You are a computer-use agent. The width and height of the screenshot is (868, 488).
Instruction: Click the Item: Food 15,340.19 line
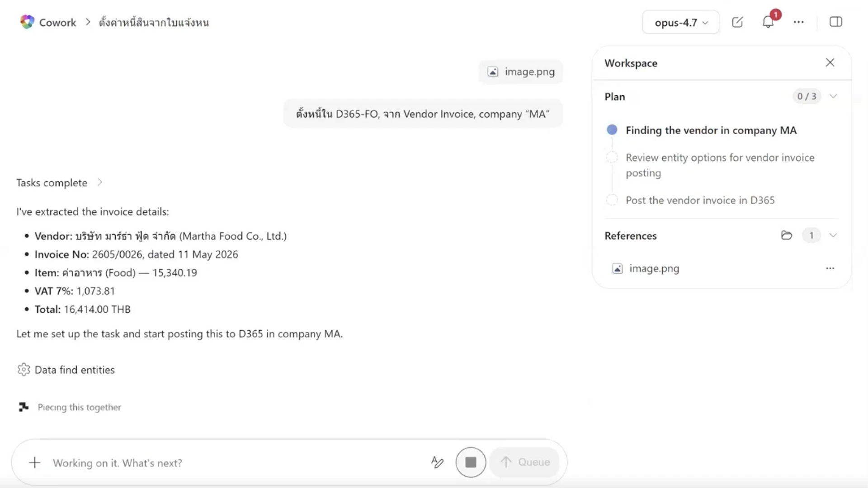[116, 272]
